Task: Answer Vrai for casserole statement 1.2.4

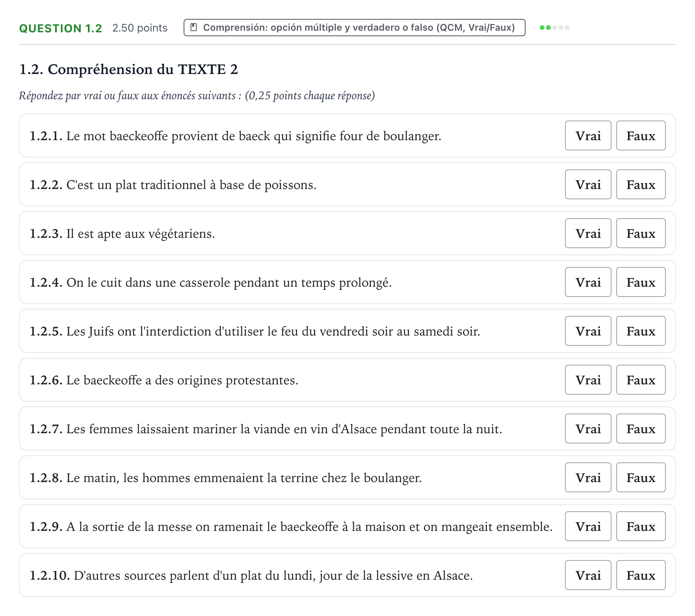Action: (x=588, y=282)
